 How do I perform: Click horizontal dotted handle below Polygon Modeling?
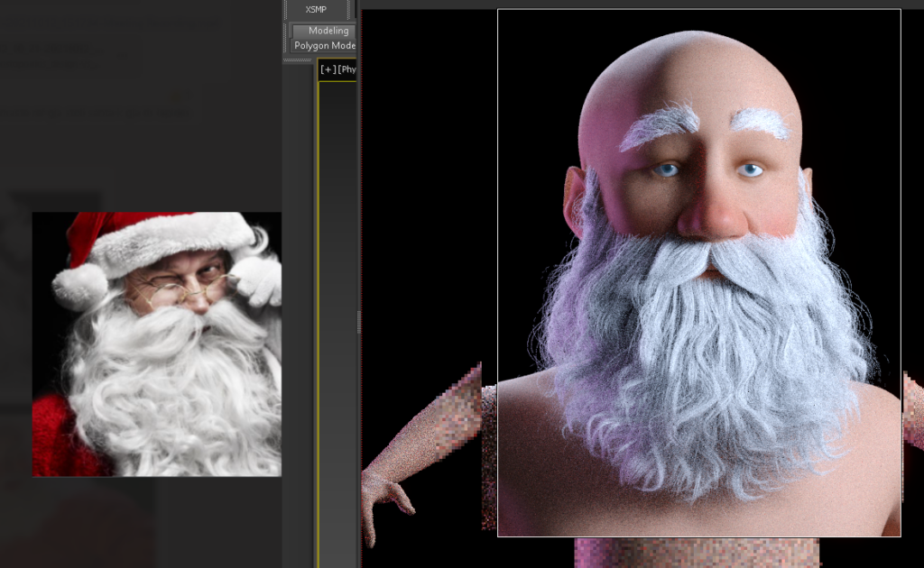tap(297, 60)
